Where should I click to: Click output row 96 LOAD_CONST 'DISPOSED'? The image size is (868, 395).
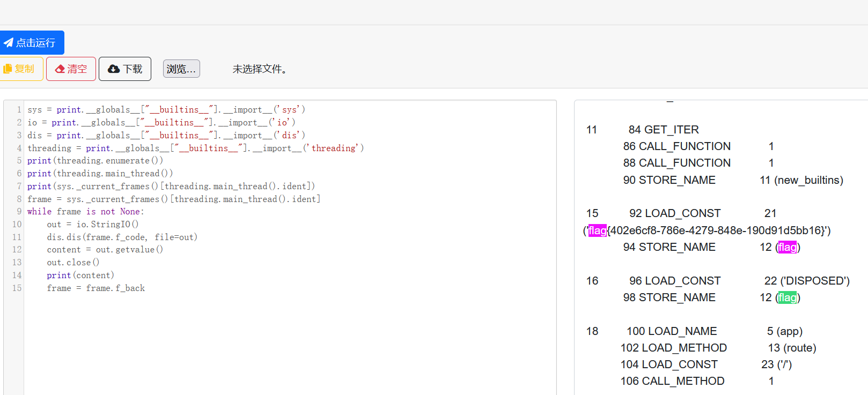[740, 281]
